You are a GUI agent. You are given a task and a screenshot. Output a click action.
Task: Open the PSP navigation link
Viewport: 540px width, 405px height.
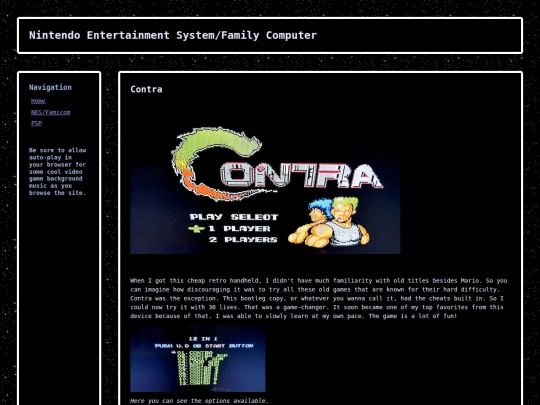tap(36, 123)
